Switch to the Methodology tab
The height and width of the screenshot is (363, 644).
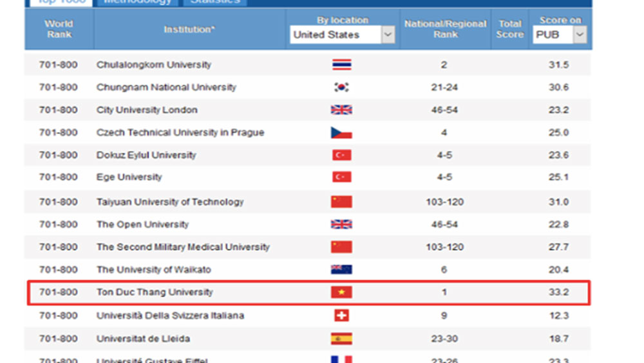click(137, 2)
